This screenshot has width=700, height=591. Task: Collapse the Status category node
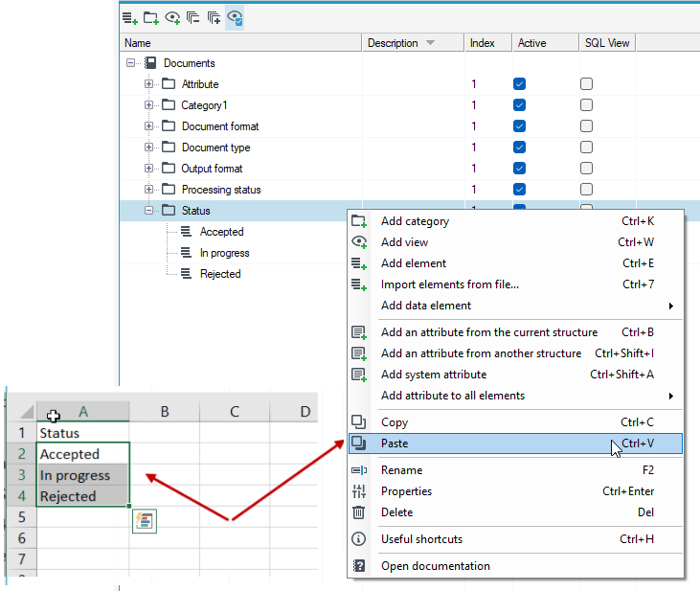[148, 210]
